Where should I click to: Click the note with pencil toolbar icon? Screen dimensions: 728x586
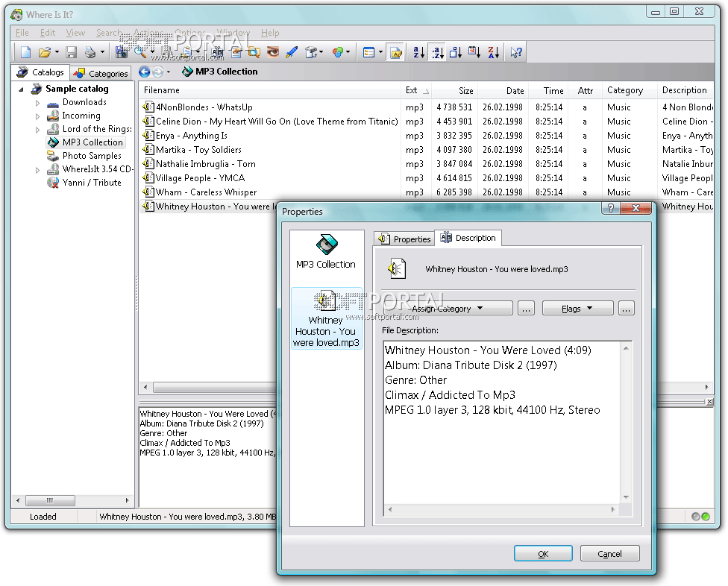(x=236, y=52)
